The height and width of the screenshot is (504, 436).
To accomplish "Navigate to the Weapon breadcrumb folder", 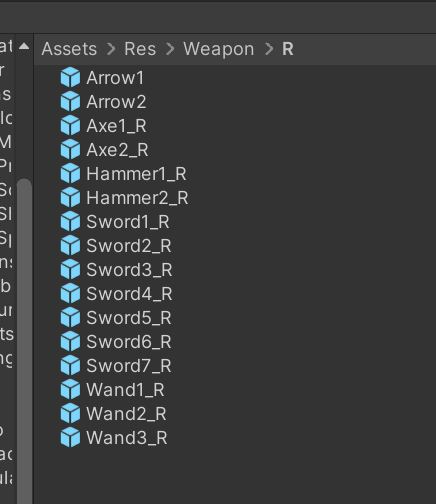I will point(219,49).
